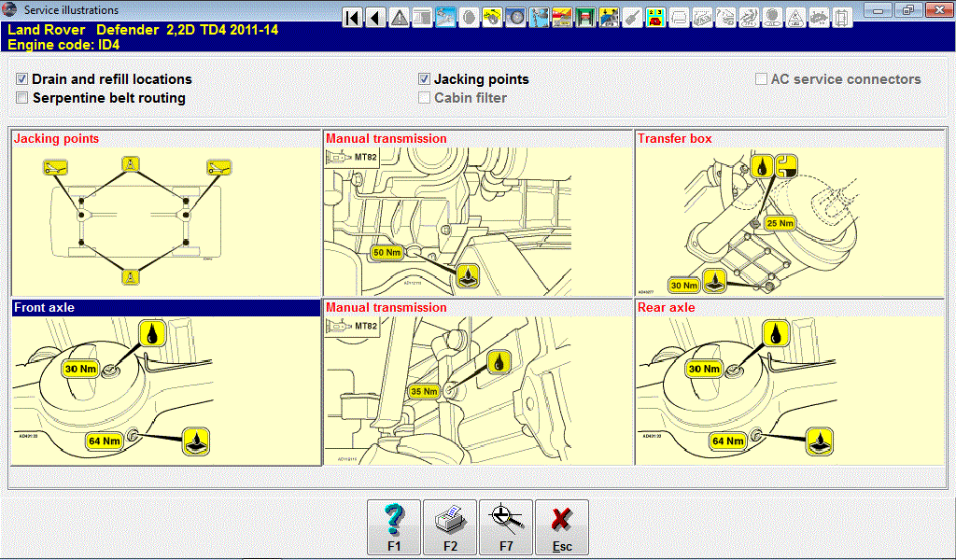Open help with the F1 question mark

[394, 527]
